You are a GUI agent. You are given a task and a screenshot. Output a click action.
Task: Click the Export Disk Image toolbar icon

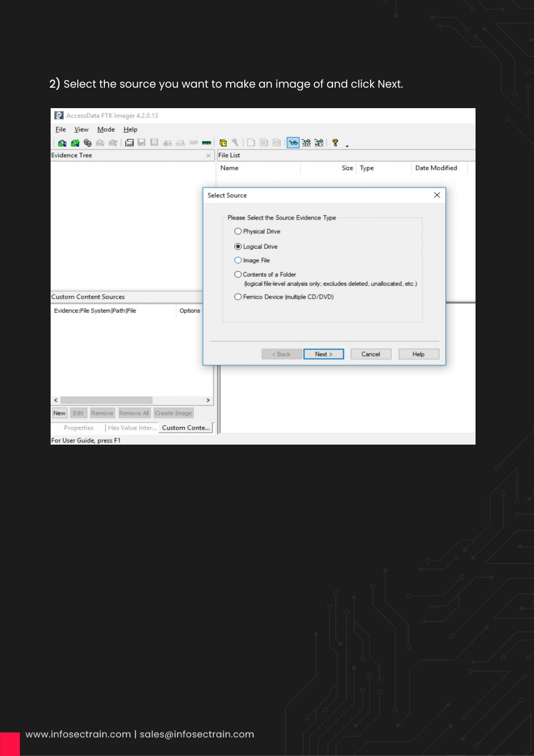click(x=141, y=143)
